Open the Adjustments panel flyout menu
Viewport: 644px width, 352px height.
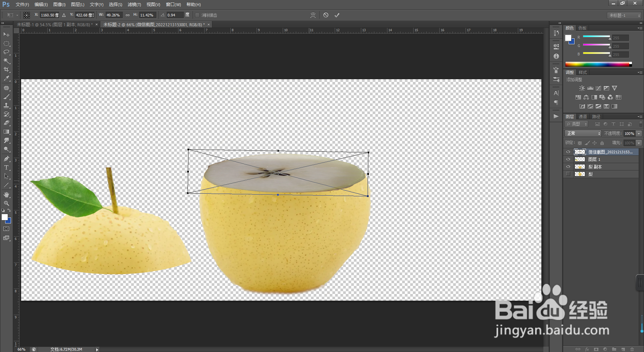[640, 72]
